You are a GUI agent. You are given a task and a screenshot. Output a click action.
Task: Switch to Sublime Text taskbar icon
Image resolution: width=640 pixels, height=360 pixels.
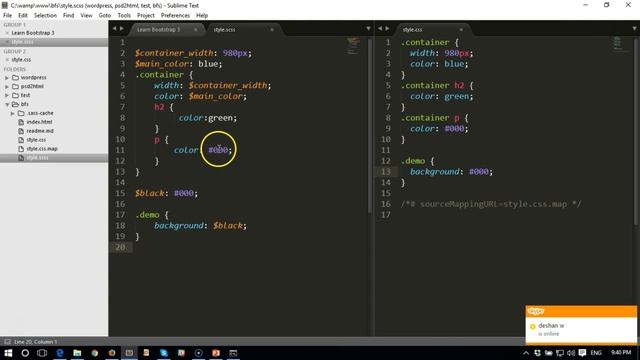tap(129, 353)
